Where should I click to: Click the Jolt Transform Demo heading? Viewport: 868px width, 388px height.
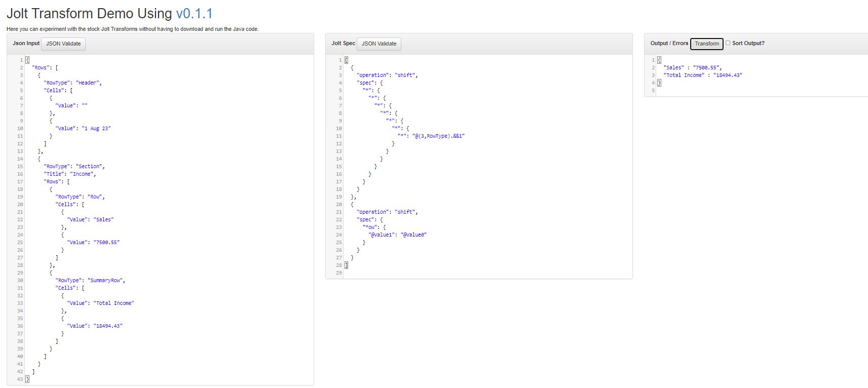pyautogui.click(x=109, y=13)
